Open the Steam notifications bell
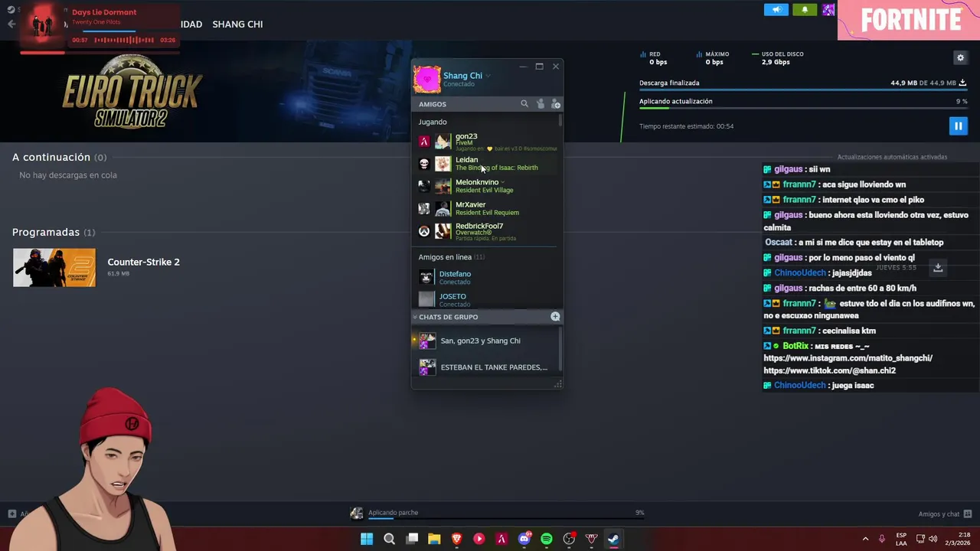980x551 pixels. 805,10
